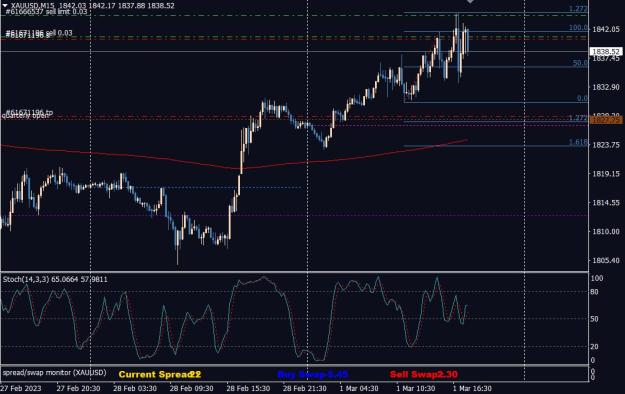Click the 28 Feb 15:30 time label

[x=248, y=388]
